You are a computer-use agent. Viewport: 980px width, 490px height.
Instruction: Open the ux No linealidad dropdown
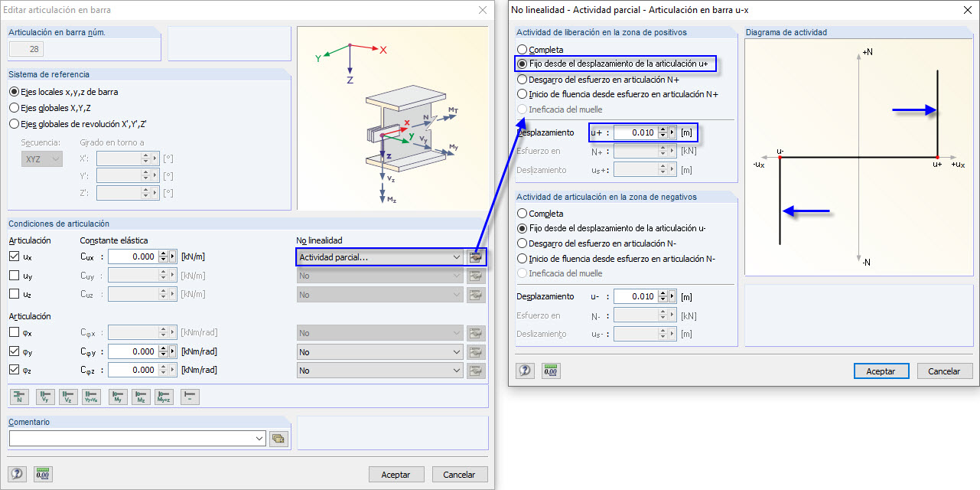379,257
